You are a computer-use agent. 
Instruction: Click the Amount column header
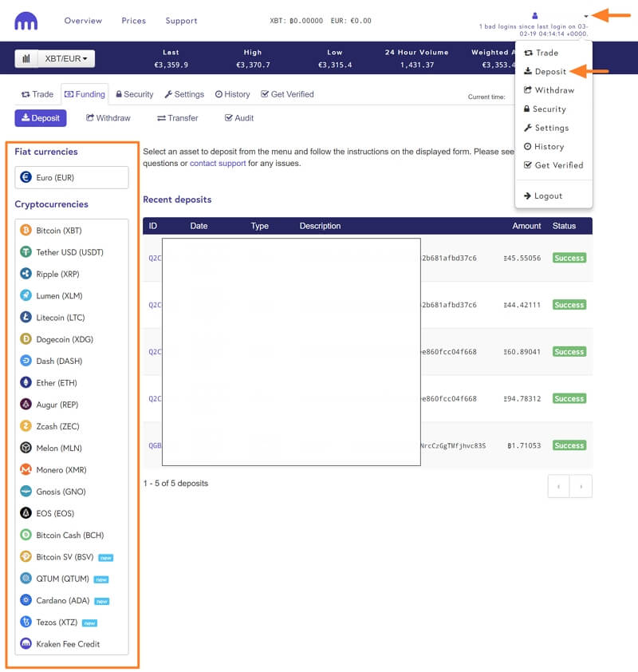pos(526,226)
